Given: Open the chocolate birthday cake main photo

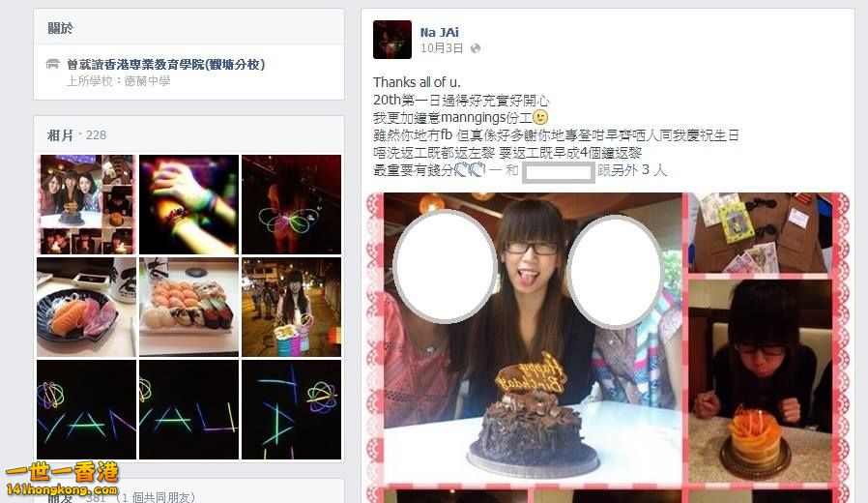Looking at the screenshot, I should [533, 338].
